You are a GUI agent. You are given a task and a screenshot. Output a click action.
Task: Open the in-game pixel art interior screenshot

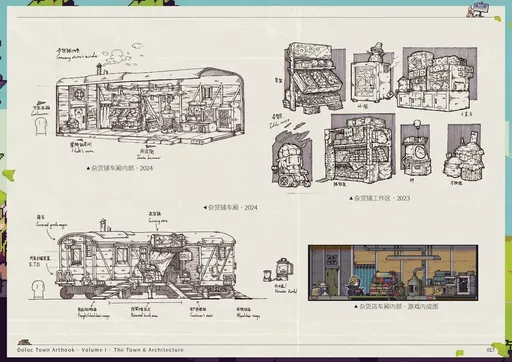[393, 273]
